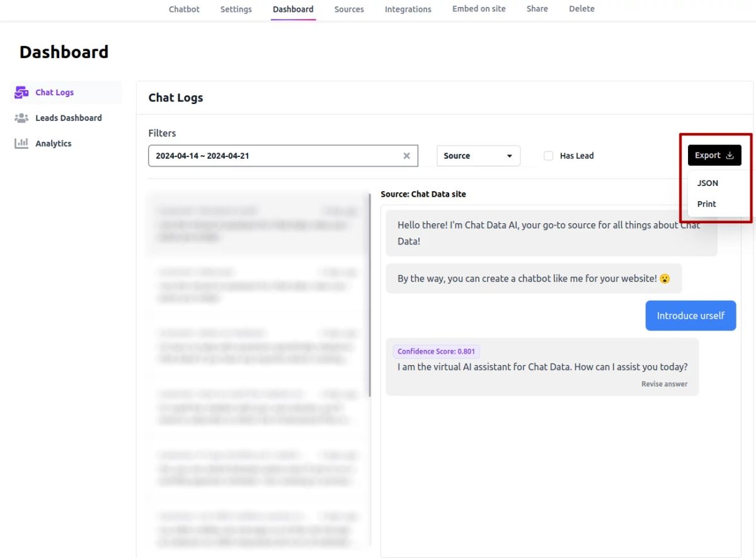Click the Leads Dashboard people icon
This screenshot has width=756, height=558.
pyautogui.click(x=21, y=118)
